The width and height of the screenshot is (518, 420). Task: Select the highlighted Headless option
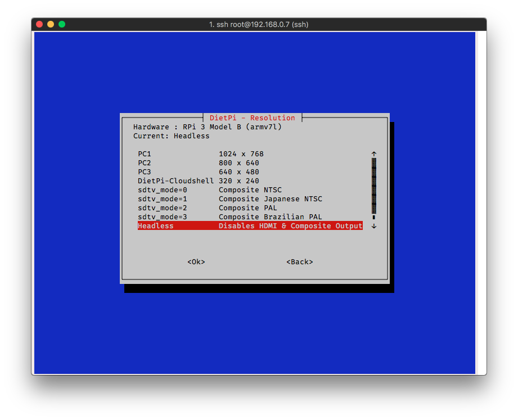[250, 226]
